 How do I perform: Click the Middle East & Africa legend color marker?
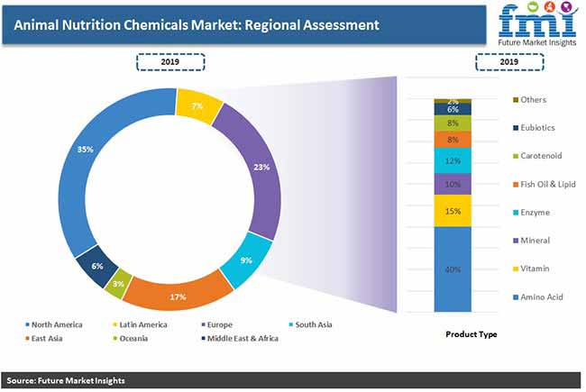click(x=204, y=339)
